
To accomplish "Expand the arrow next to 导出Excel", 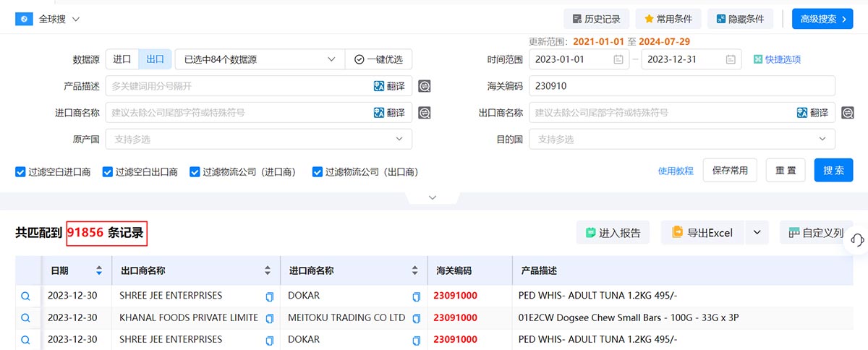I will (x=757, y=232).
